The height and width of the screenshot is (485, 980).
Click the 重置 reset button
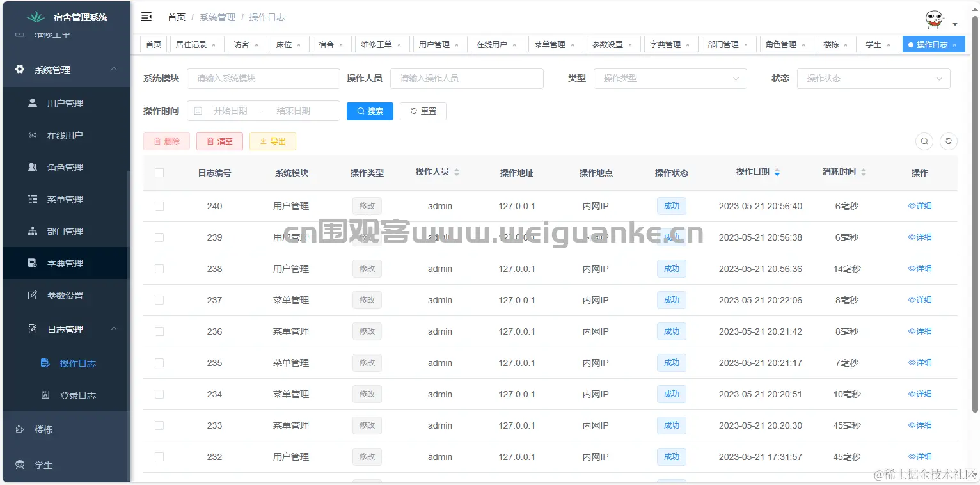pos(423,111)
